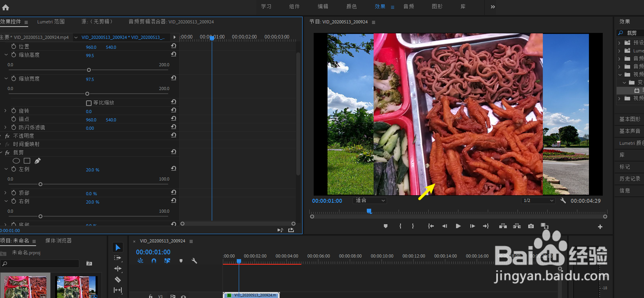The width and height of the screenshot is (644, 298).
Task: Click 左侧 crop slider handle
Action: coord(40,184)
